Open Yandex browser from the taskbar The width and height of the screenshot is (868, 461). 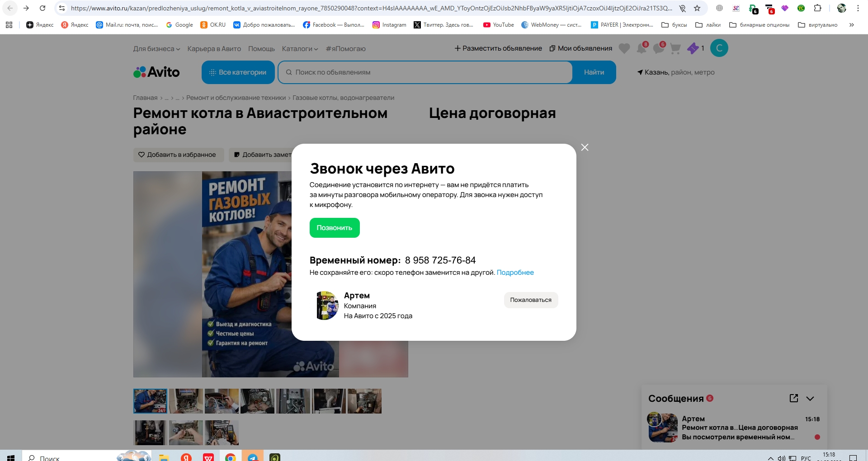point(186,457)
